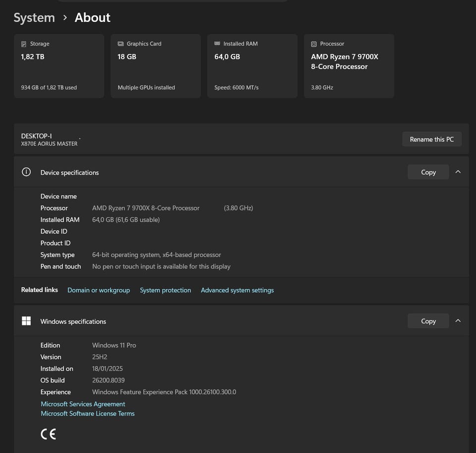Click the Multiple GPUs installed text
The width and height of the screenshot is (476, 453).
[146, 87]
